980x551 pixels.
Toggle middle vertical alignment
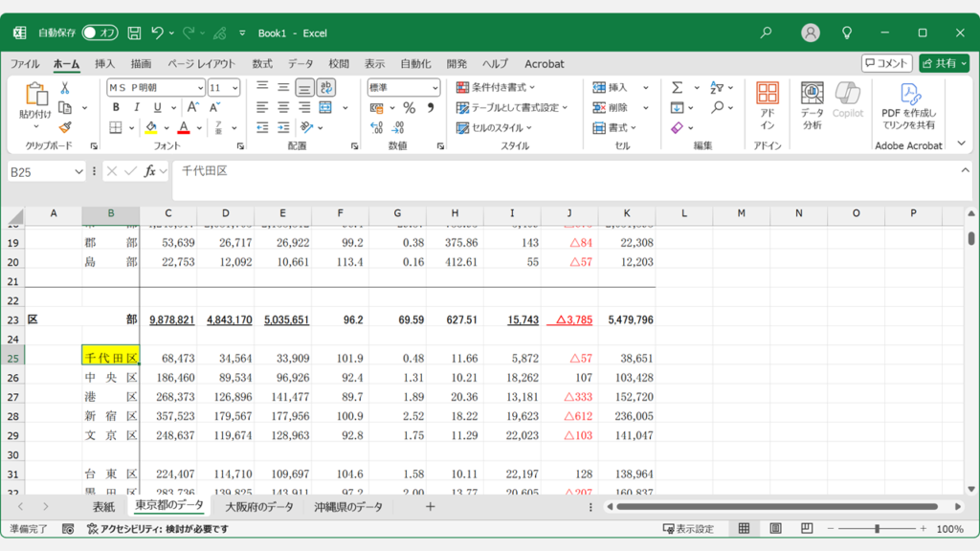[x=283, y=87]
